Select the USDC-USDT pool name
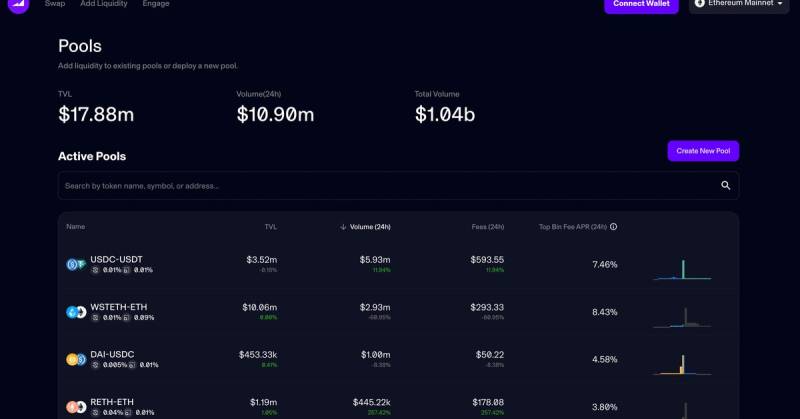The height and width of the screenshot is (419, 800). click(116, 259)
